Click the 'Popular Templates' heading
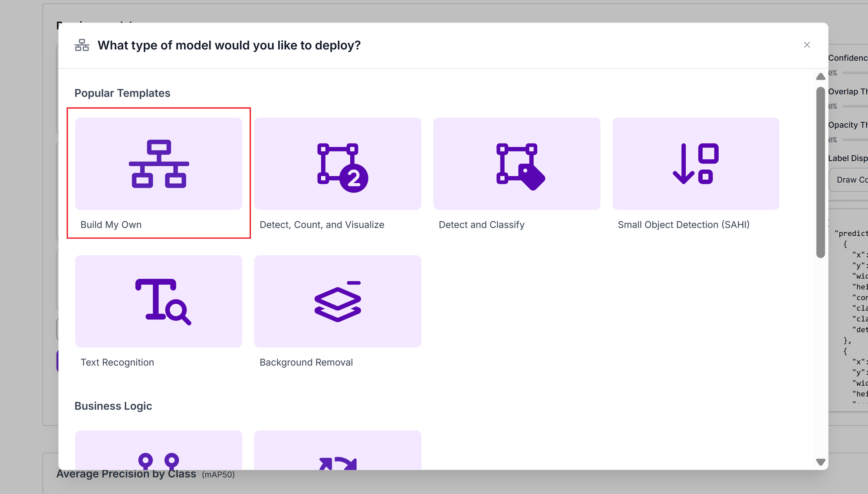 122,93
